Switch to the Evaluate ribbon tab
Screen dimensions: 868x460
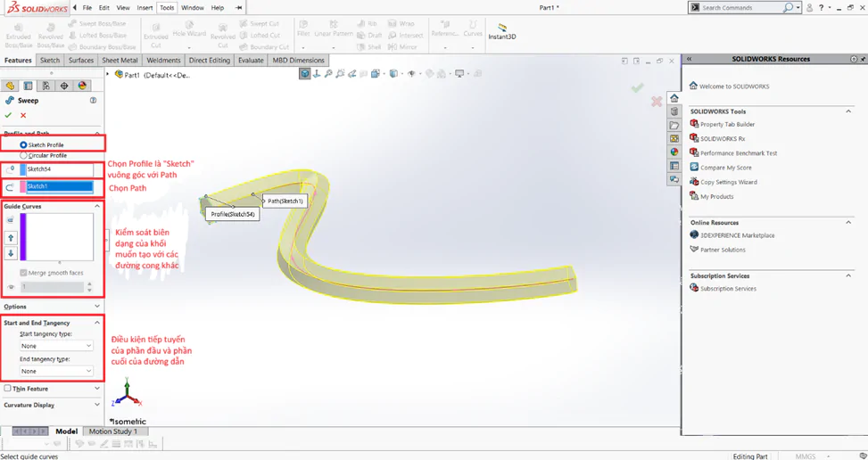click(x=251, y=61)
